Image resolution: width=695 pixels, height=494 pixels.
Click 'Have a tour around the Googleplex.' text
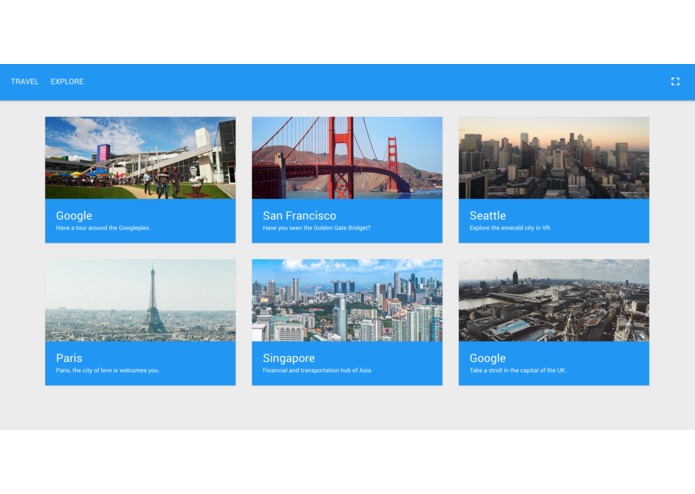pos(103,228)
